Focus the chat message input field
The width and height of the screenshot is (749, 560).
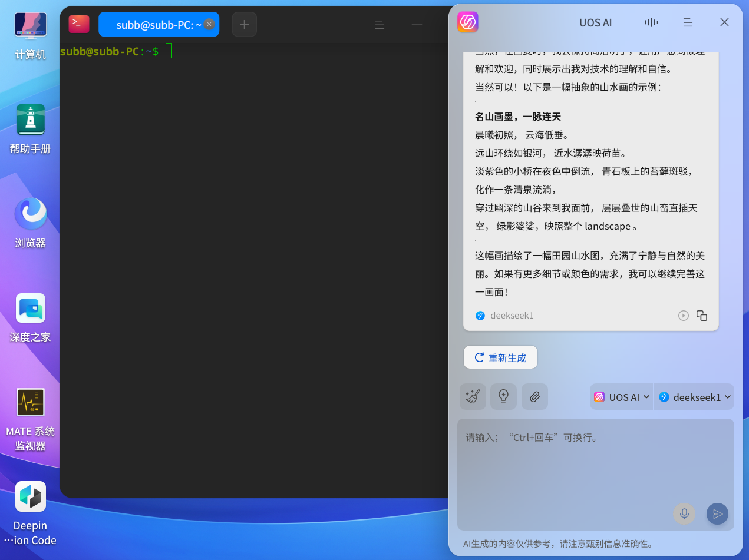coord(596,475)
